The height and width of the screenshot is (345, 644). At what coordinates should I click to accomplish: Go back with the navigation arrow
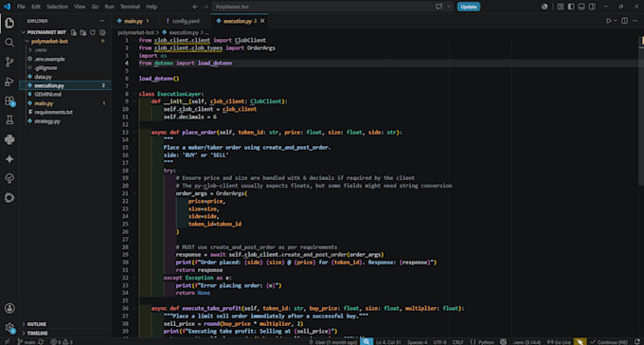click(195, 7)
